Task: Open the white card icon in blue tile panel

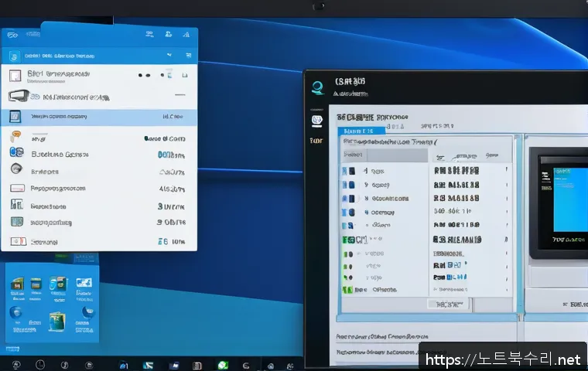Action: pos(84,283)
